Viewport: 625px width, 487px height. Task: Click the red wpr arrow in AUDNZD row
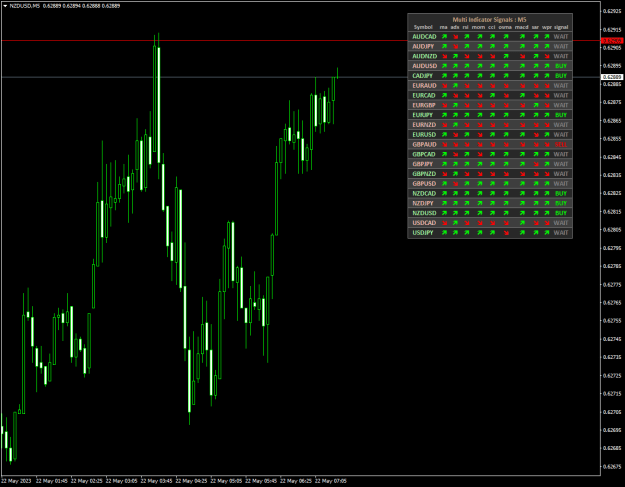[547, 56]
